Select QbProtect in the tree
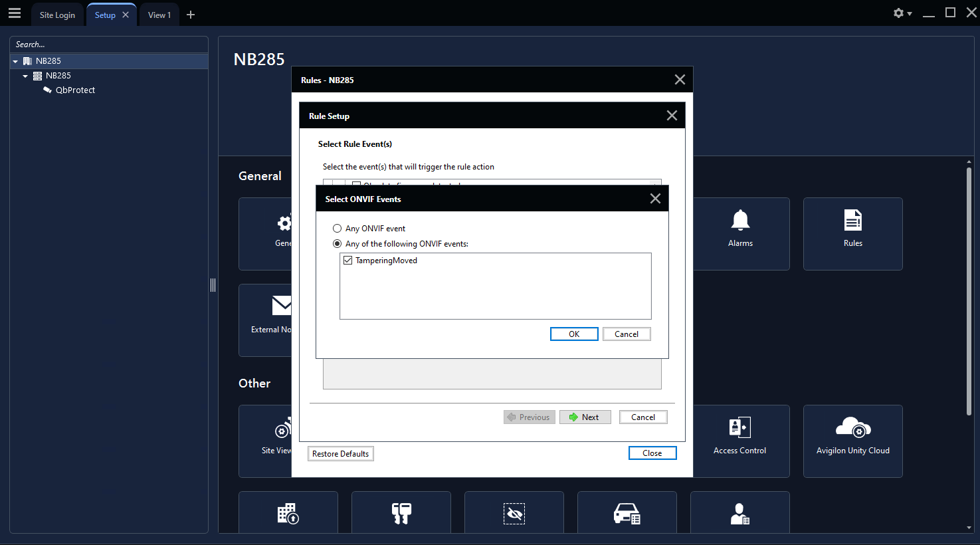980x545 pixels. coord(75,90)
